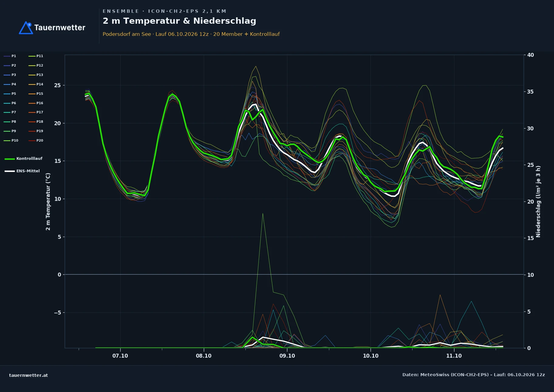Screen dimensions: 554x392
Task: Click the Niederschlag (l/m² je 3 h) axis title
Action: click(x=538, y=201)
